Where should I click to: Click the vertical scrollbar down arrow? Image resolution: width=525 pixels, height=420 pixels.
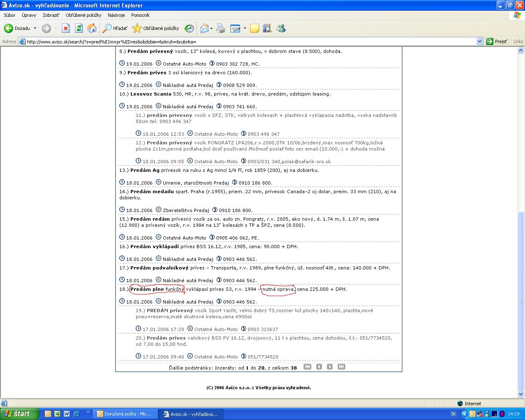click(521, 395)
